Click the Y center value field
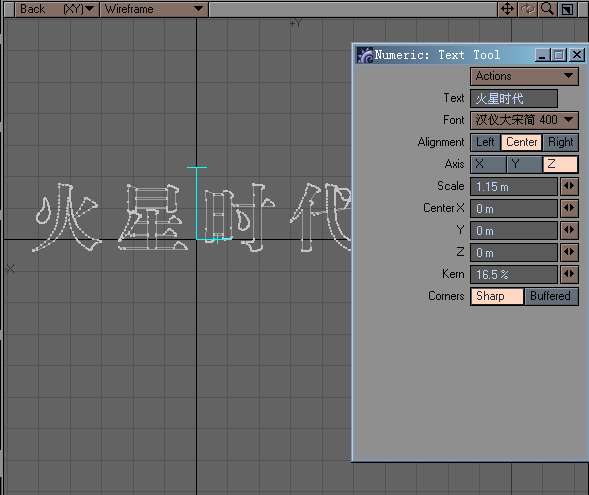Viewport: 589px width, 495px height. (513, 230)
